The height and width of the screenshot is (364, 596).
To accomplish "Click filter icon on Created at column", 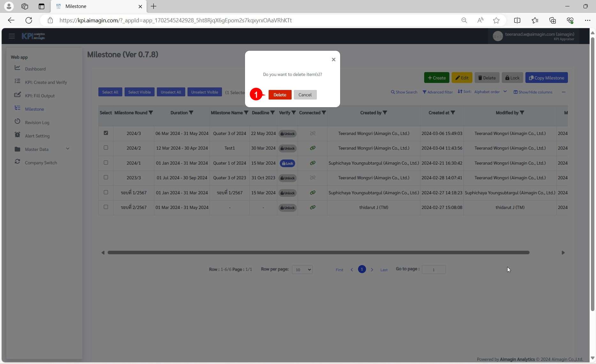I will tap(453, 113).
